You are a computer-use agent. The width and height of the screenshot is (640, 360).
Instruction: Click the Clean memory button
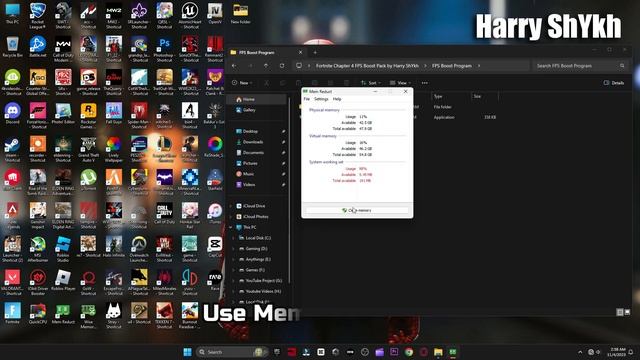(x=357, y=210)
